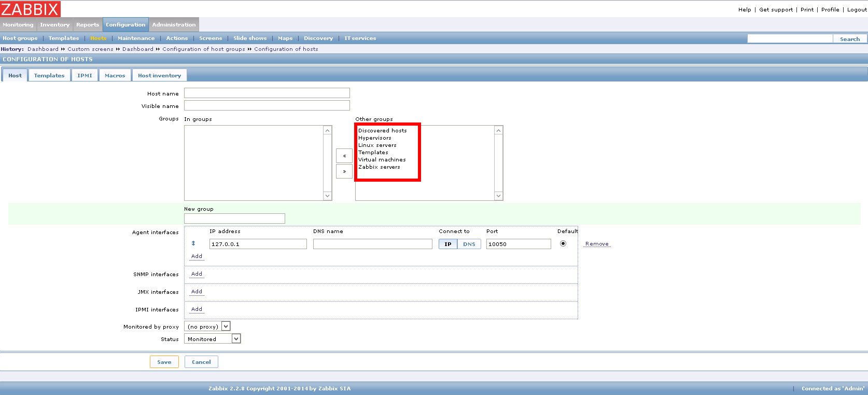This screenshot has width=868, height=395.
Task: Open IT services configuration
Action: [x=360, y=38]
